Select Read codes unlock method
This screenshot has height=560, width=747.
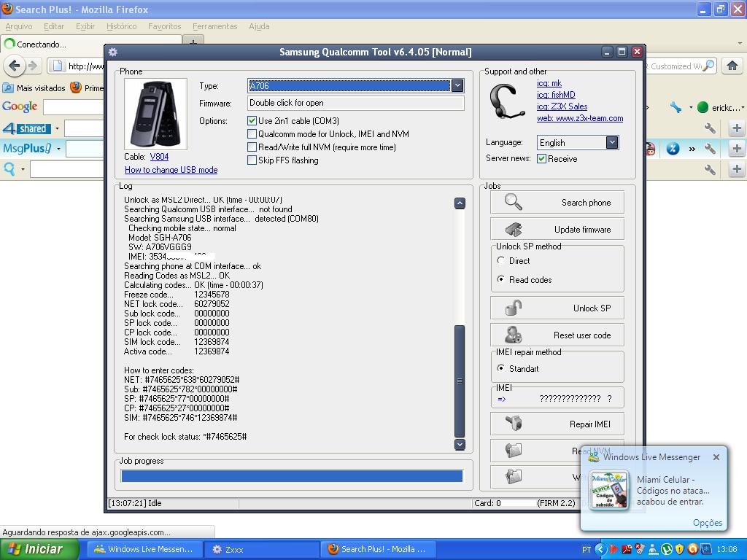pyautogui.click(x=500, y=279)
